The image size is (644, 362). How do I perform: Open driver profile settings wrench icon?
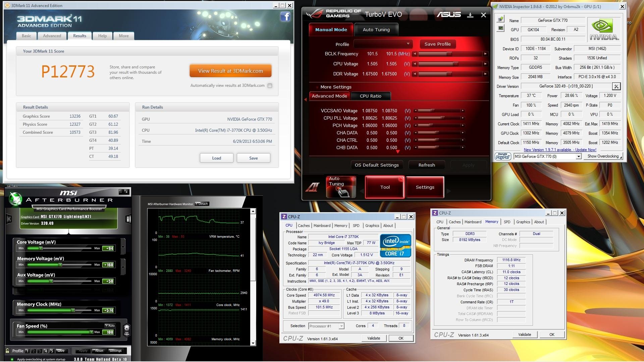click(616, 86)
